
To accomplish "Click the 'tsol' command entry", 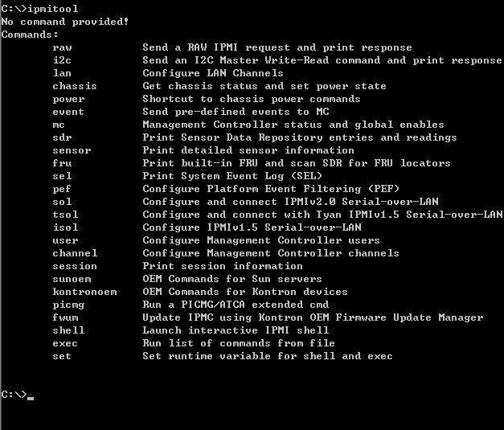I will (x=65, y=215).
